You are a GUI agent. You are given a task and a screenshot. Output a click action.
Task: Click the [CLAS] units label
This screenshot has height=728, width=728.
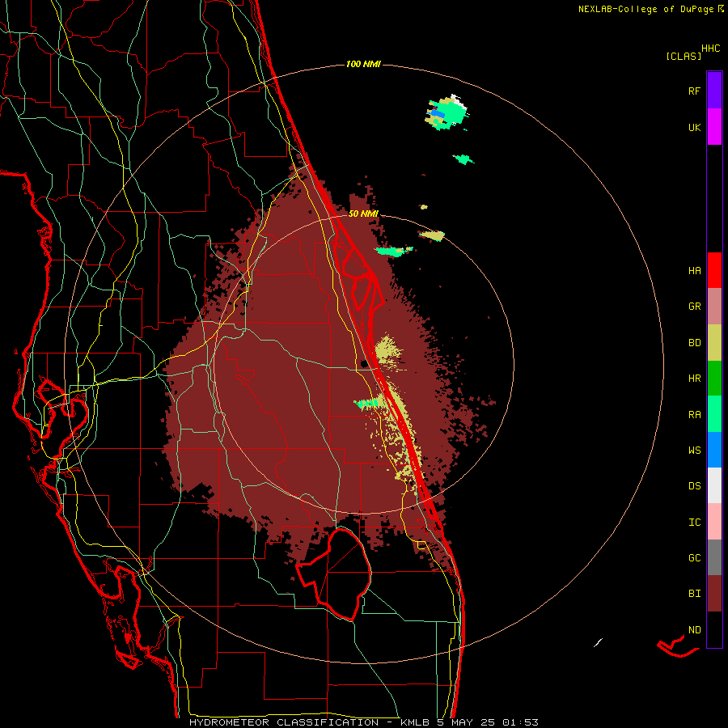684,57
